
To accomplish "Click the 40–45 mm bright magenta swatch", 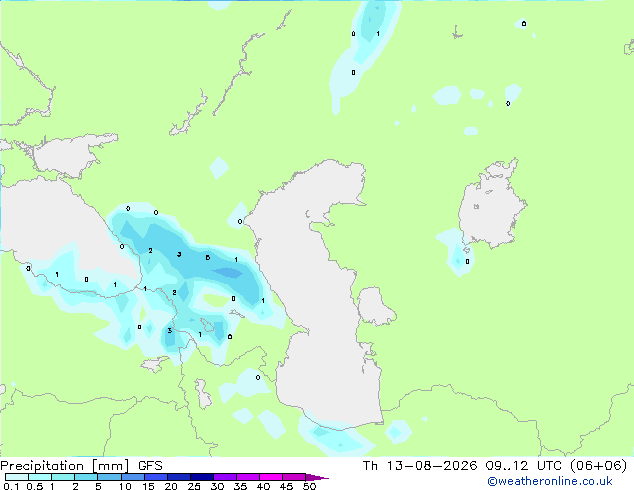I will [x=271, y=477].
